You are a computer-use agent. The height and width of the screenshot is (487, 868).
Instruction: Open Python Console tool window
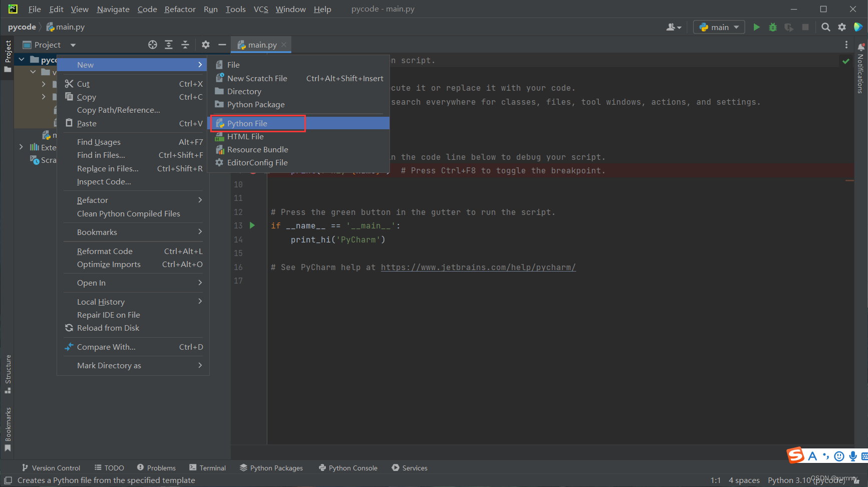[x=348, y=468]
